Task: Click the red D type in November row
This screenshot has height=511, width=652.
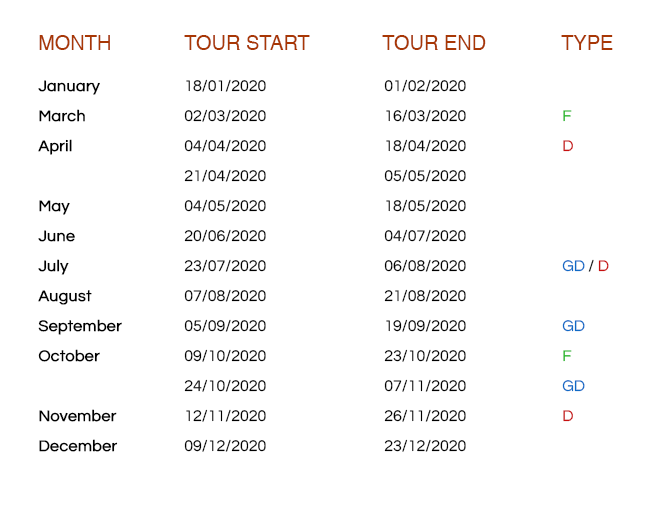Action: (x=568, y=416)
